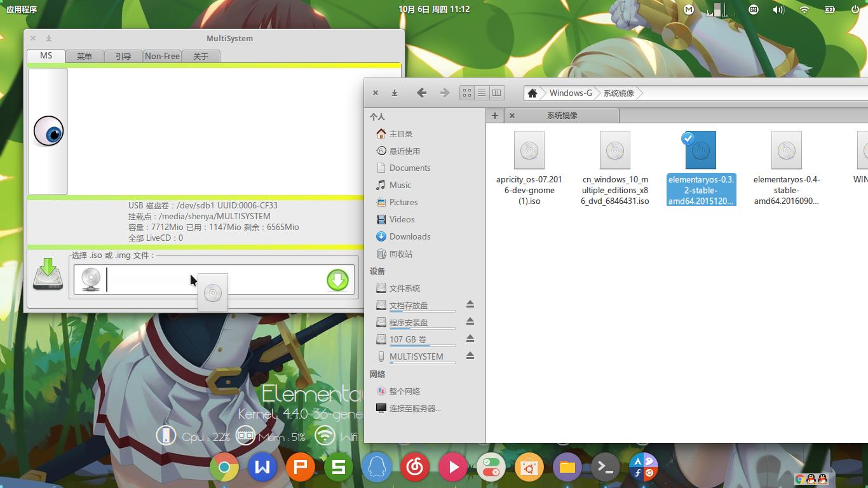This screenshot has width=868, height=488.
Task: Click the disc icon beside ISO input
Action: (91, 280)
